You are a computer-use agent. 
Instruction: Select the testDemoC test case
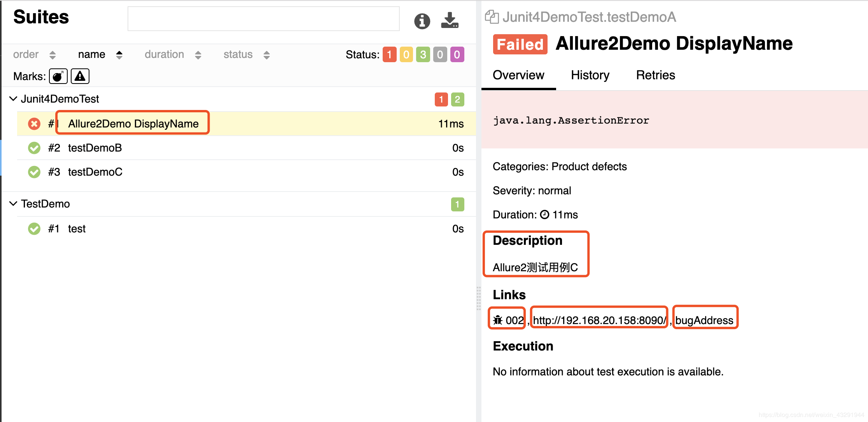click(x=95, y=172)
